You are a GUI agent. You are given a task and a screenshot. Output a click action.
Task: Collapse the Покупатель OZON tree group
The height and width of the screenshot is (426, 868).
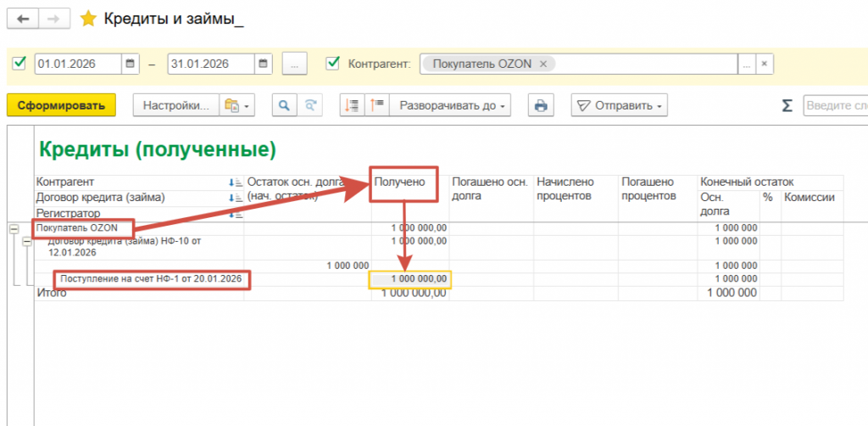[x=14, y=228]
